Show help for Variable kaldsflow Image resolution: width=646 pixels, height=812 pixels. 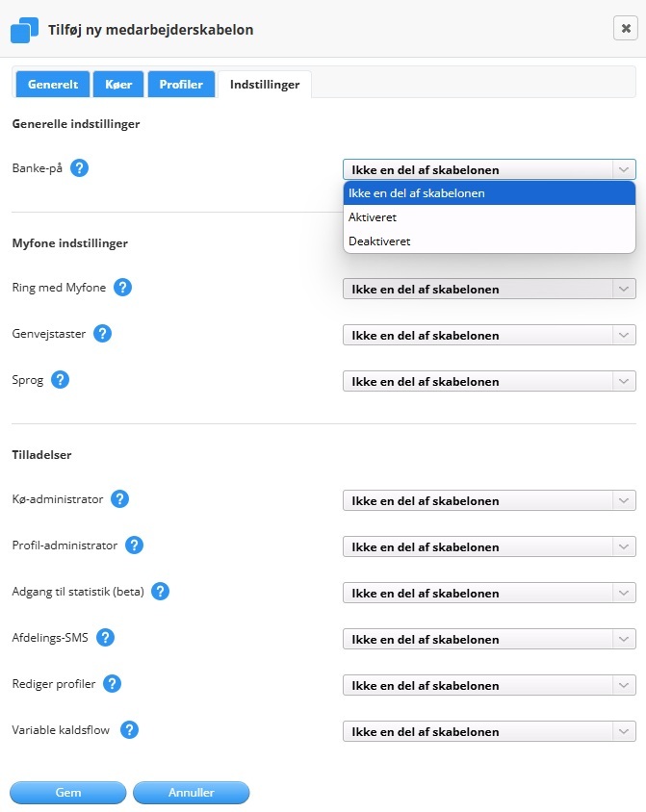pos(129,729)
